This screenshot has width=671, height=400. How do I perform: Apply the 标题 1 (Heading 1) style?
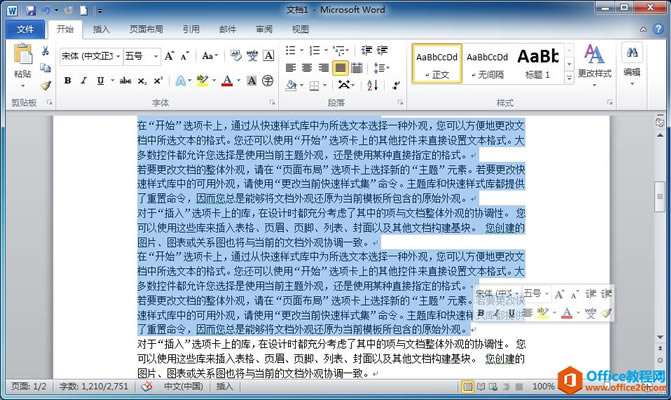coord(538,63)
